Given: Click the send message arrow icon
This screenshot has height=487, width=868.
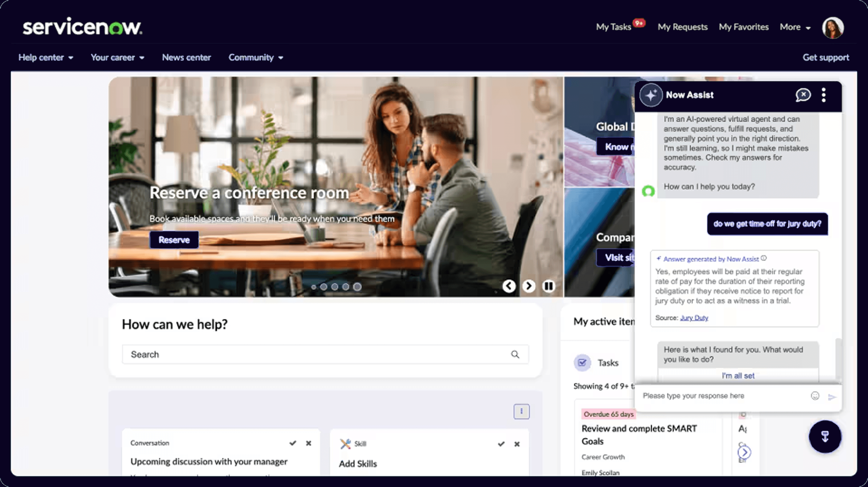Looking at the screenshot, I should 832,397.
